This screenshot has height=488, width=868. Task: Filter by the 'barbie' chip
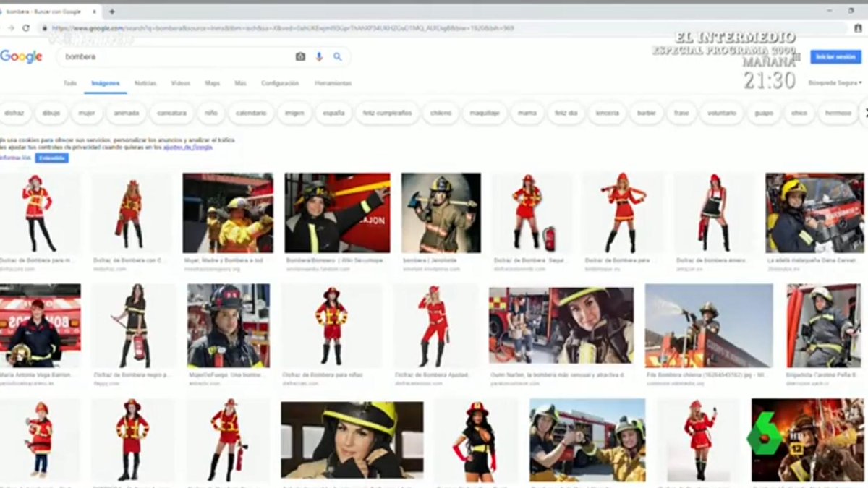645,113
